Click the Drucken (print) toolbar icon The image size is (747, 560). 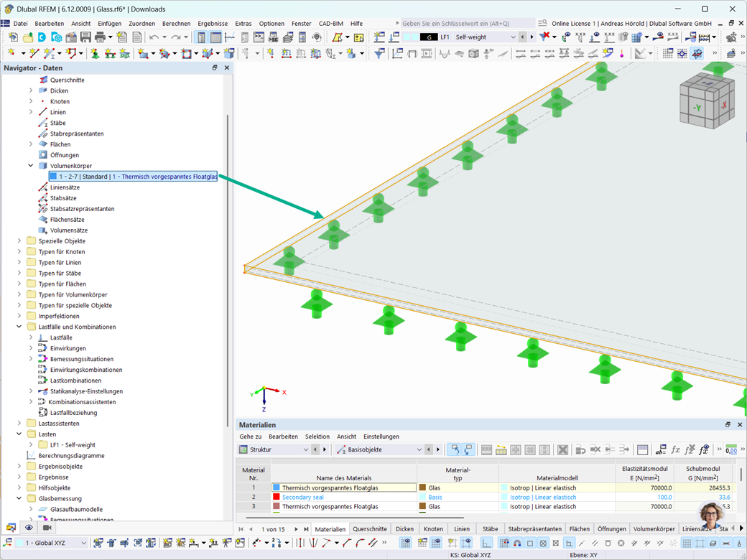click(99, 37)
